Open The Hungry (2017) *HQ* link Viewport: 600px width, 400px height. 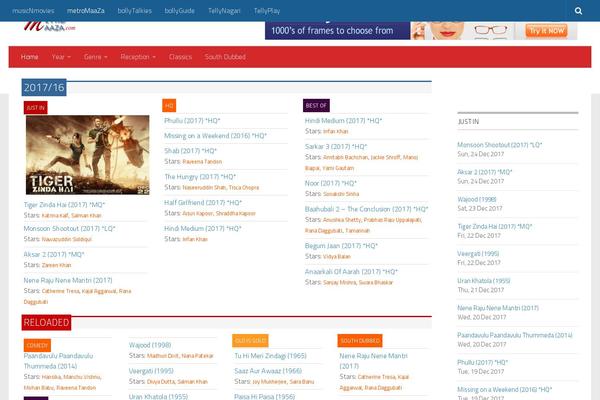click(x=200, y=177)
